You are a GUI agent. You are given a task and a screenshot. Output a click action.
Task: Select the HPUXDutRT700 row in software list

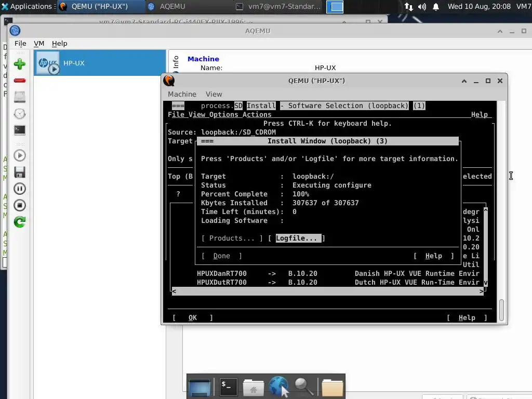[338, 282]
